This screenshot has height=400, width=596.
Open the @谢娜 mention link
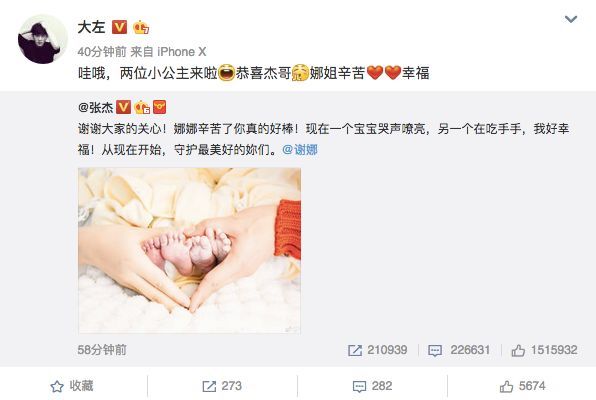click(x=300, y=150)
